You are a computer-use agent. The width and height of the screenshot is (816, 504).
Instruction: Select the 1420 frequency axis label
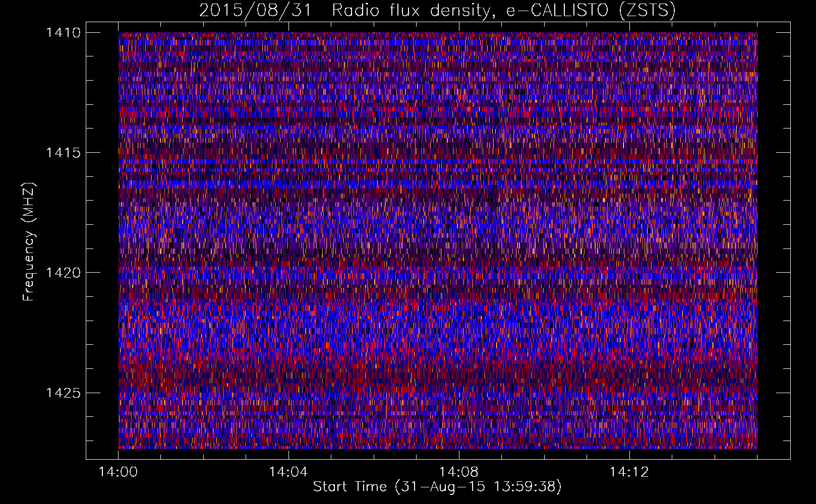[x=63, y=273]
